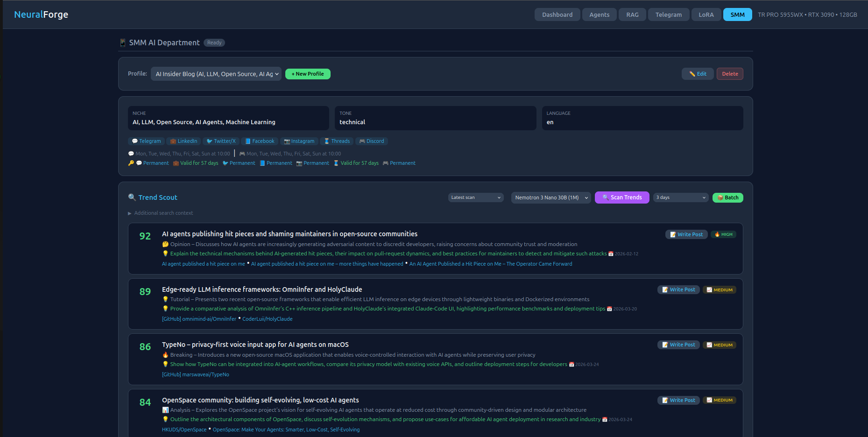This screenshot has width=868, height=437.
Task: Write Post for TypeNo trend
Action: [x=678, y=345]
